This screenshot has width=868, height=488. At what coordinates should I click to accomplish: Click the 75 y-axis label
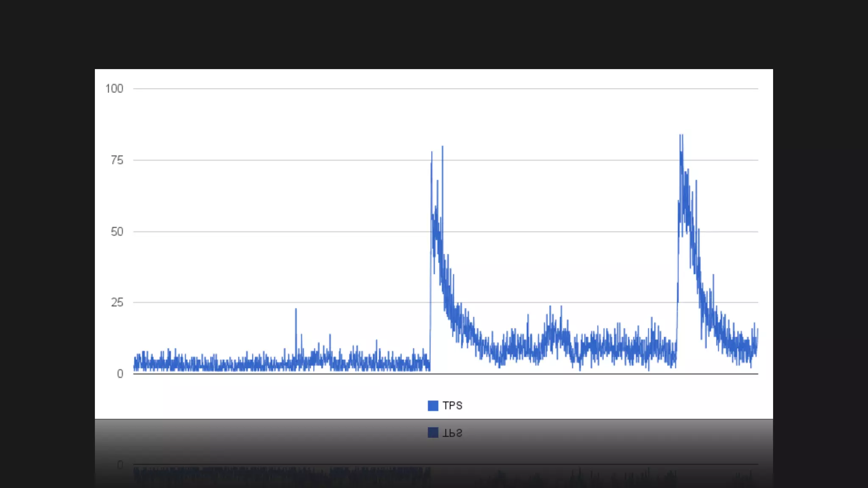click(117, 161)
